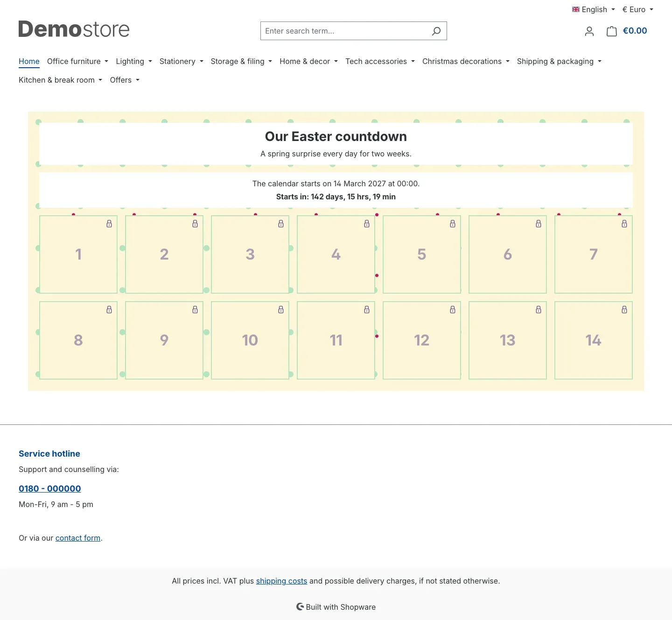Viewport: 672px width, 620px height.
Task: Click the lock icon on door 4
Action: (x=367, y=224)
